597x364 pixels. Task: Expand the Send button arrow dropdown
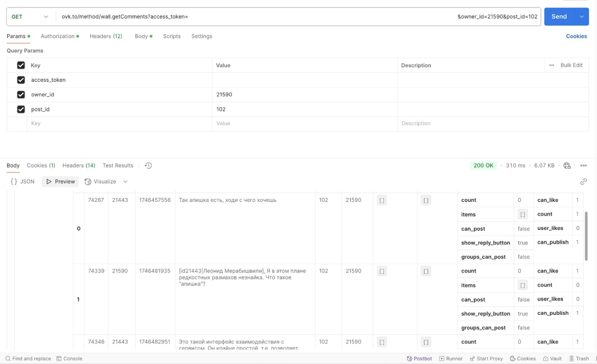[582, 17]
